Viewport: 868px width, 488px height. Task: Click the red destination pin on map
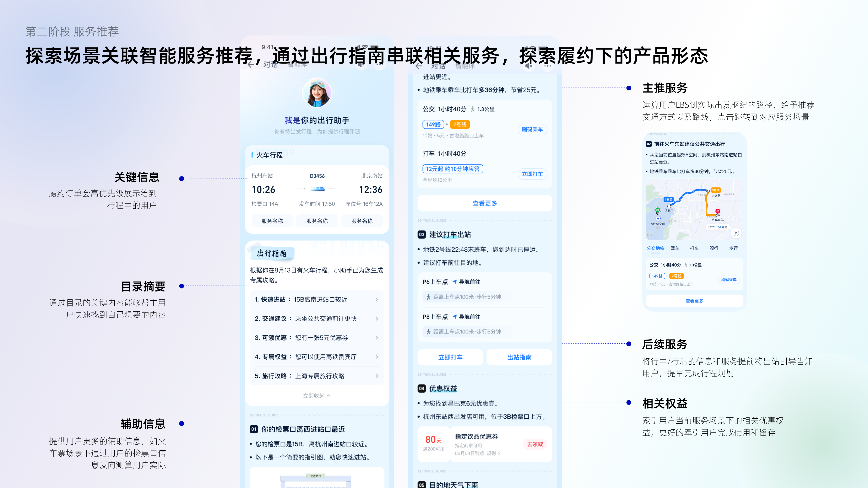coord(718,212)
